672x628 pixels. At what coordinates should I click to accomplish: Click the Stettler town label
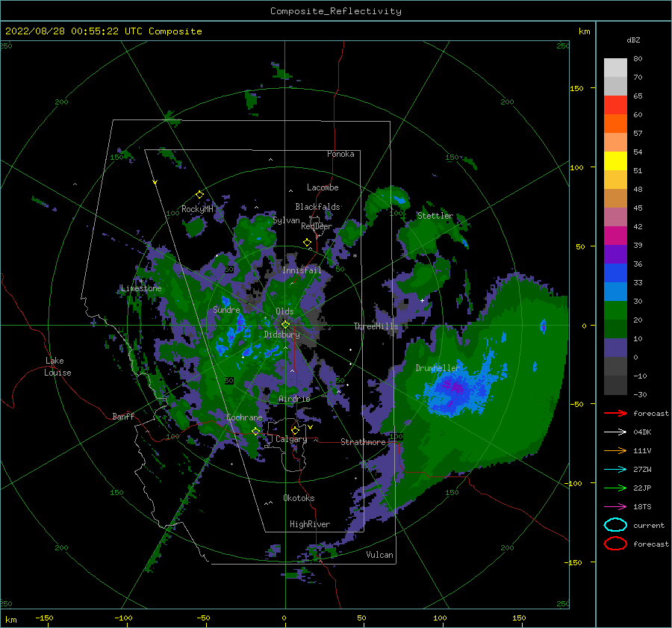[435, 216]
